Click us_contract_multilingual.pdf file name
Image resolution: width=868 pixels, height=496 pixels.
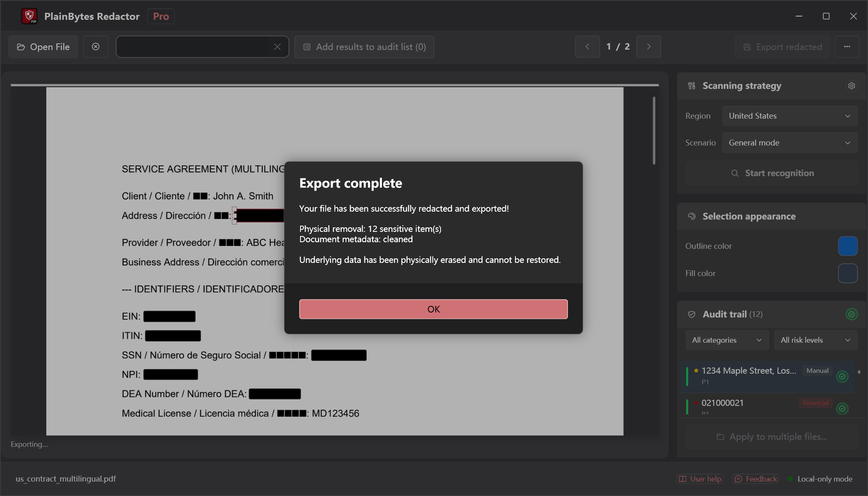pyautogui.click(x=66, y=479)
